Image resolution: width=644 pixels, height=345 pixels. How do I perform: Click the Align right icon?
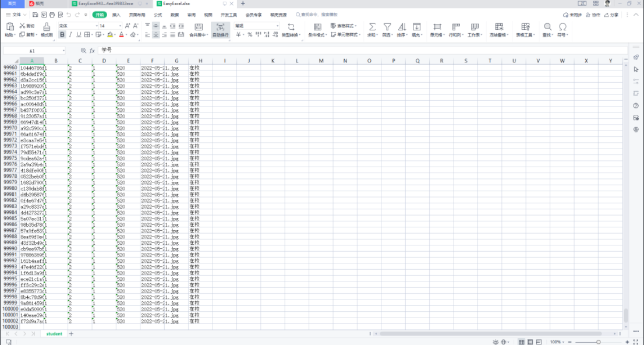[164, 35]
